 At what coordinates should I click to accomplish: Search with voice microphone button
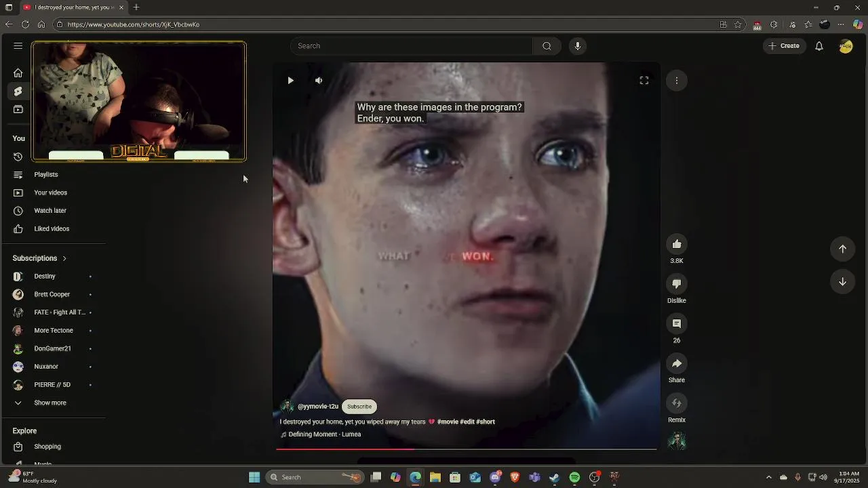(x=578, y=46)
